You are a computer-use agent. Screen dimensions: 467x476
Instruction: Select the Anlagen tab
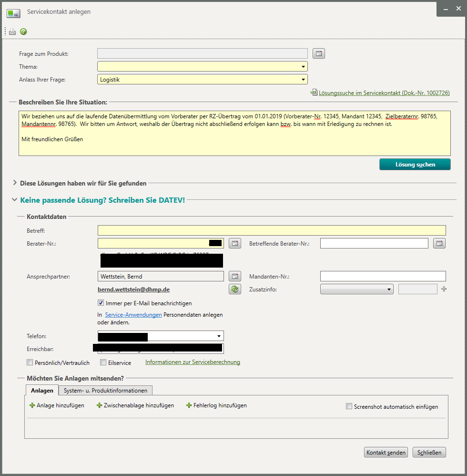pyautogui.click(x=42, y=391)
